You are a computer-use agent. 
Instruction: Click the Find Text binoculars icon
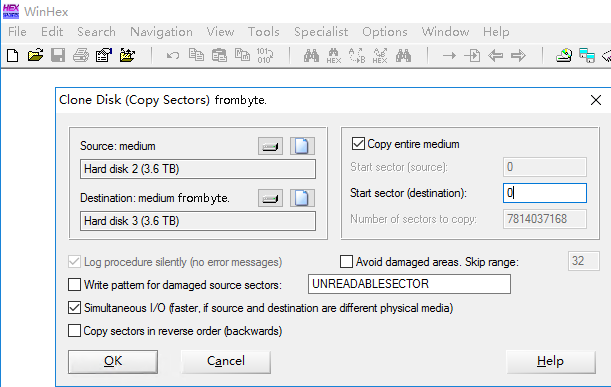point(311,56)
